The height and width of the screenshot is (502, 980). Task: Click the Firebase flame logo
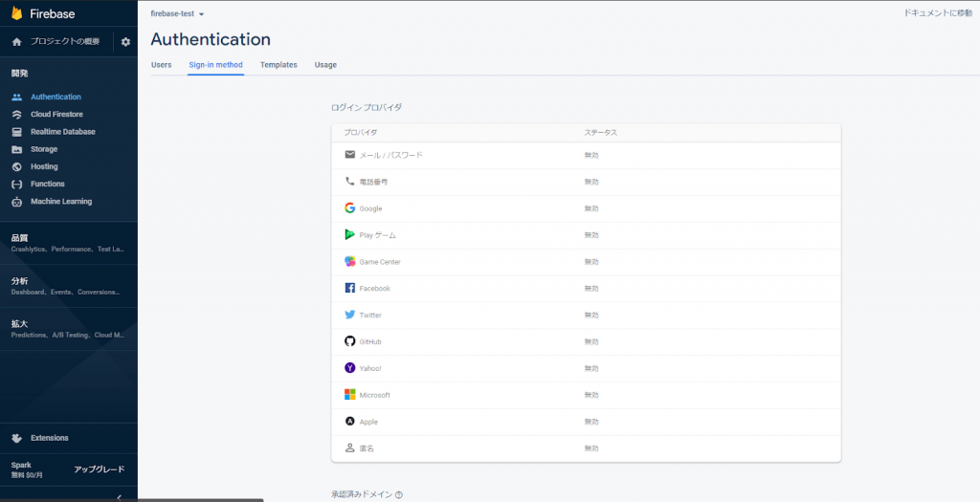17,13
